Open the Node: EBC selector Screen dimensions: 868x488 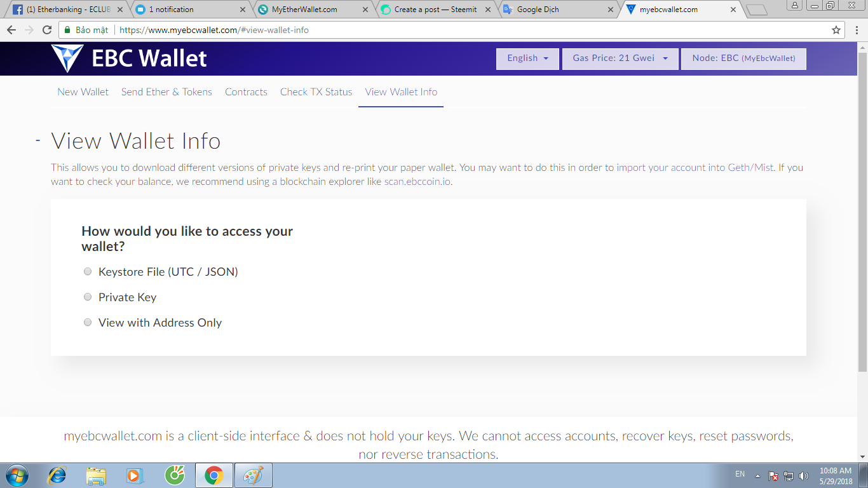click(743, 58)
